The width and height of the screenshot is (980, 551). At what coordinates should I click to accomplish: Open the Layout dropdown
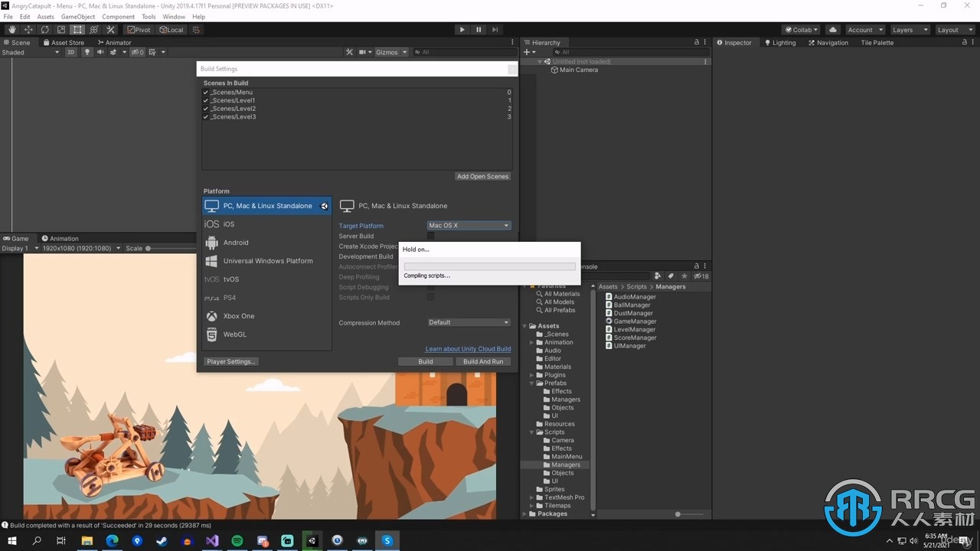pos(954,30)
